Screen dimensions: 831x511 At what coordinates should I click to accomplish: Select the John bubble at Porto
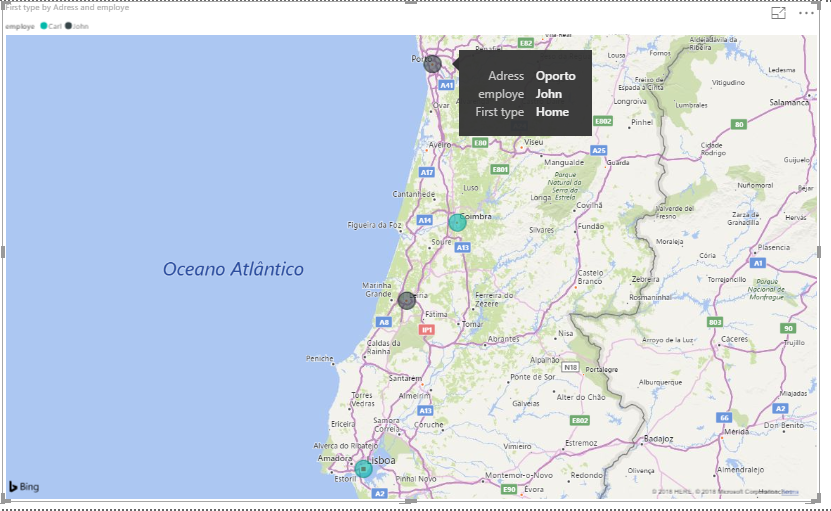(432, 64)
